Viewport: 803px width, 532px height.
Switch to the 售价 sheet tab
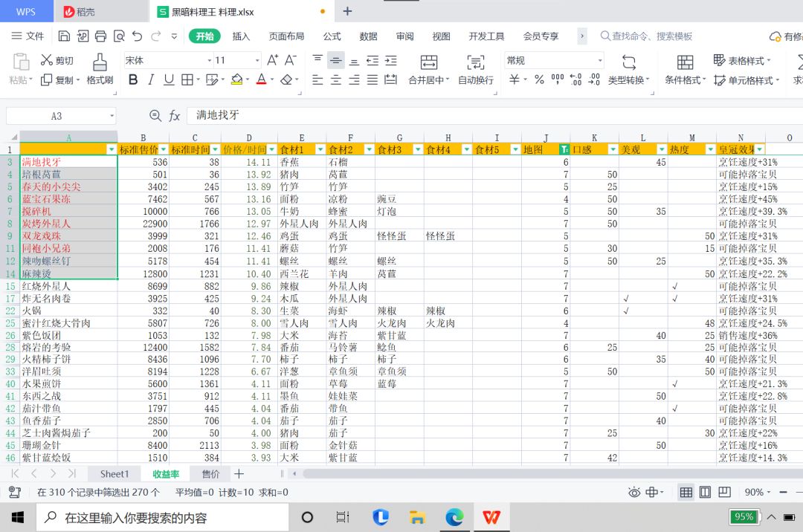click(210, 474)
